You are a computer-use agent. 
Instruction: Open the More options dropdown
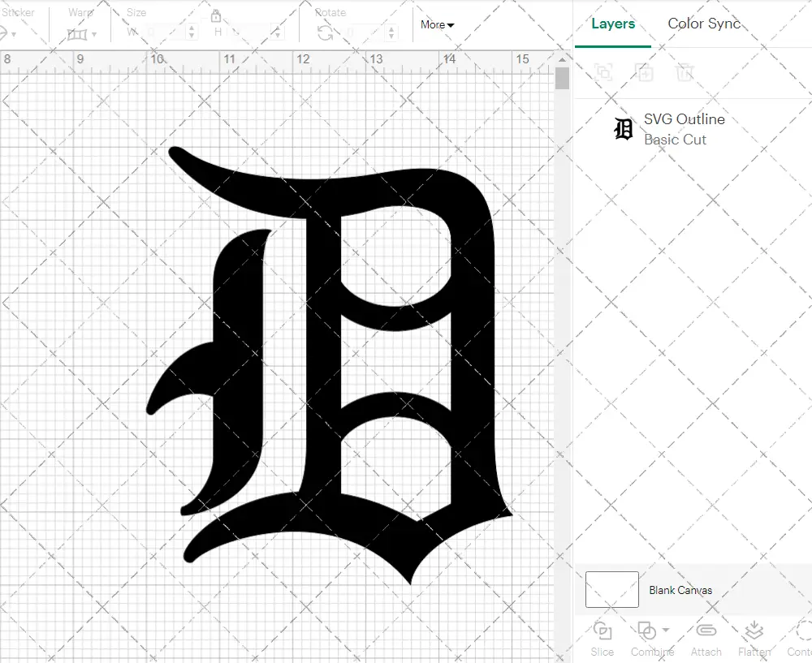437,25
